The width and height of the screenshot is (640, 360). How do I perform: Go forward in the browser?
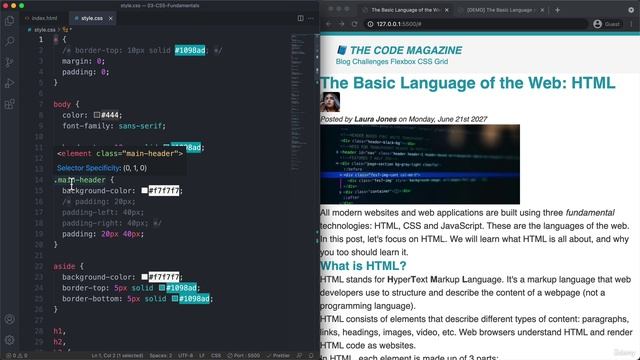[x=342, y=24]
